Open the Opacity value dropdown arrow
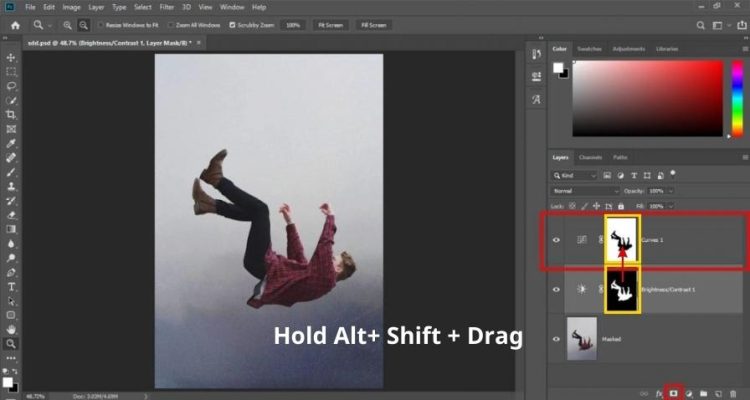Screen dimensions: 750x400 [x=670, y=191]
